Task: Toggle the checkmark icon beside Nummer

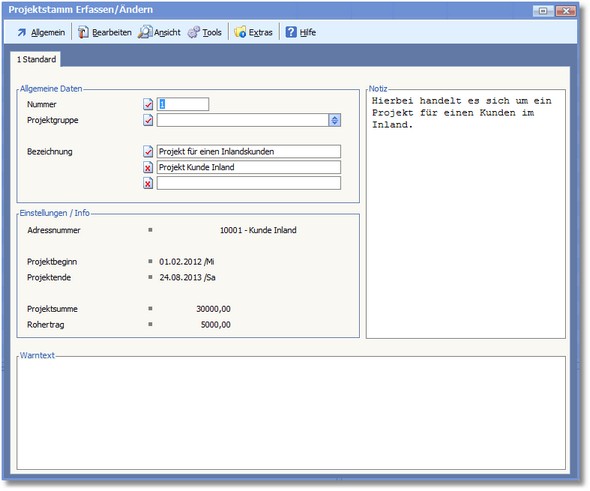Action: pos(148,104)
